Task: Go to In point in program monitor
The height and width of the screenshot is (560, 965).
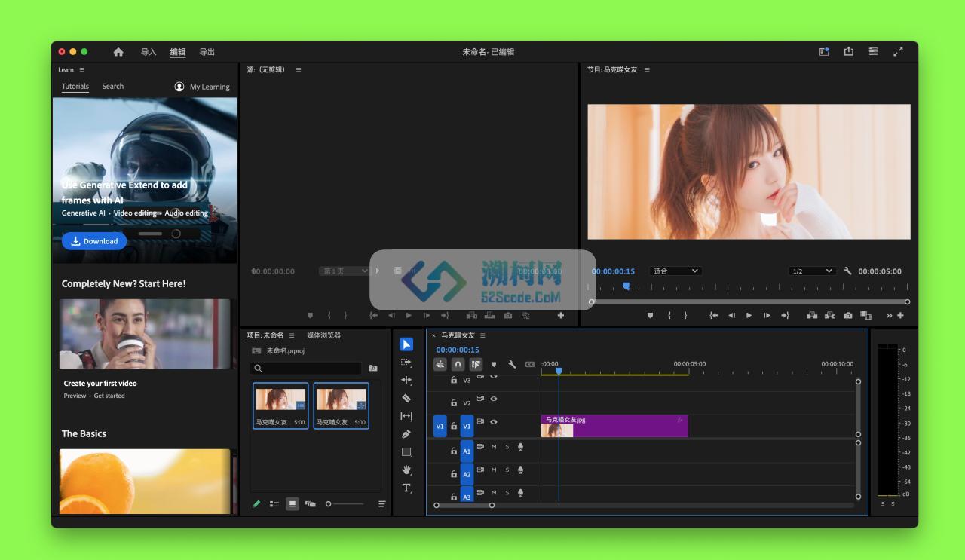Action: point(713,315)
